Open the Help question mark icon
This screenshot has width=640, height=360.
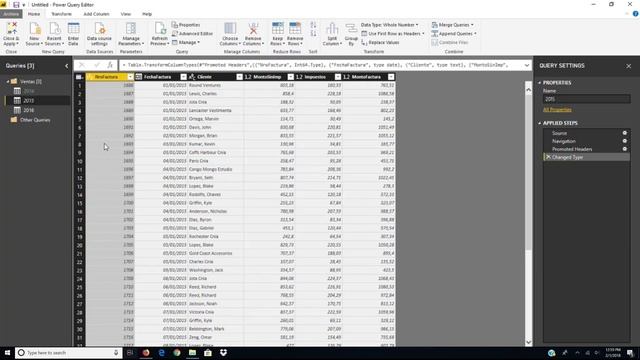[636, 14]
